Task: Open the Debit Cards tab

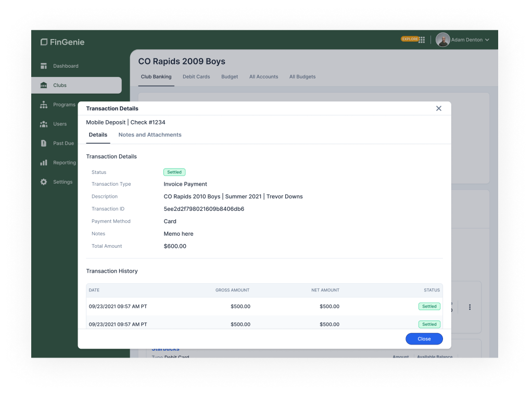Action: coord(196,77)
